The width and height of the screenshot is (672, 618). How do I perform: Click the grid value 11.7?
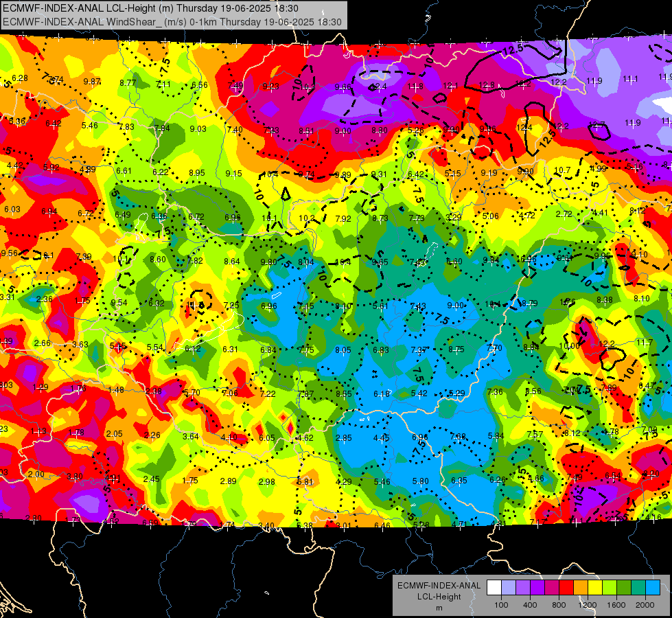click(x=645, y=342)
